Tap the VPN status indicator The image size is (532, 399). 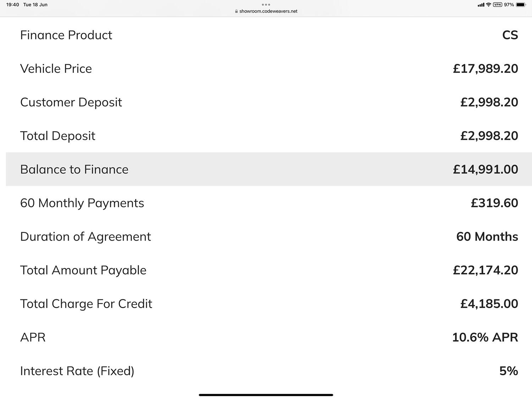point(498,5)
